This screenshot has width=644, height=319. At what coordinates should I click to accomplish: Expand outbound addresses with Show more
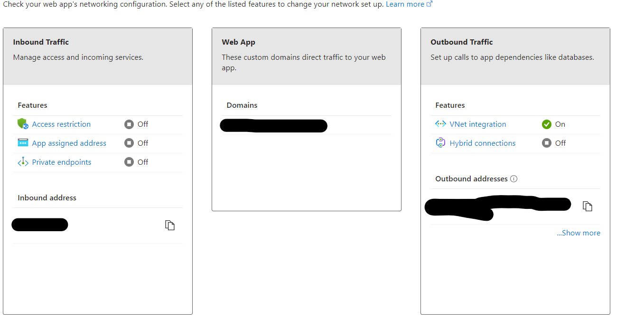(x=579, y=233)
